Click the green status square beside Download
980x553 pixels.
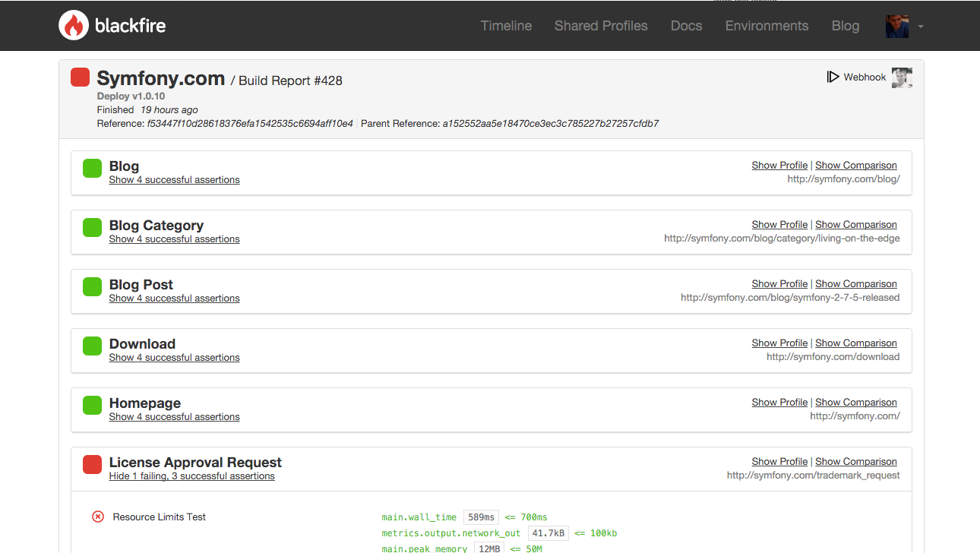coord(92,346)
